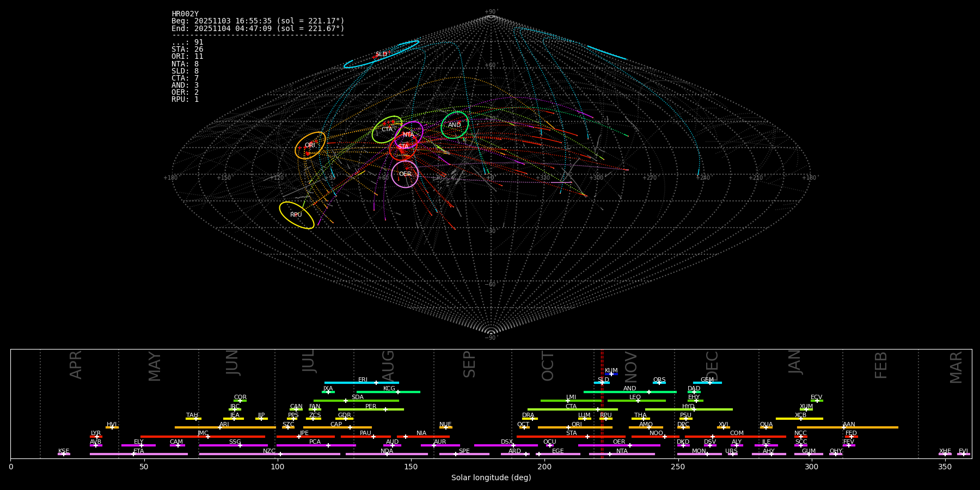Screen dimensions: 980x490
Task: Click the ERI shower bar in timeline
Action: point(362,383)
